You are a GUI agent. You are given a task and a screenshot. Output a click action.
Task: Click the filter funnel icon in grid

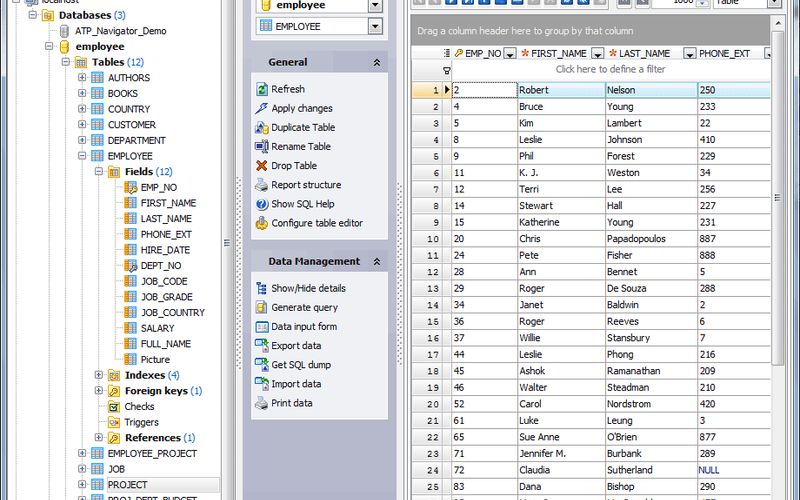pyautogui.click(x=446, y=70)
